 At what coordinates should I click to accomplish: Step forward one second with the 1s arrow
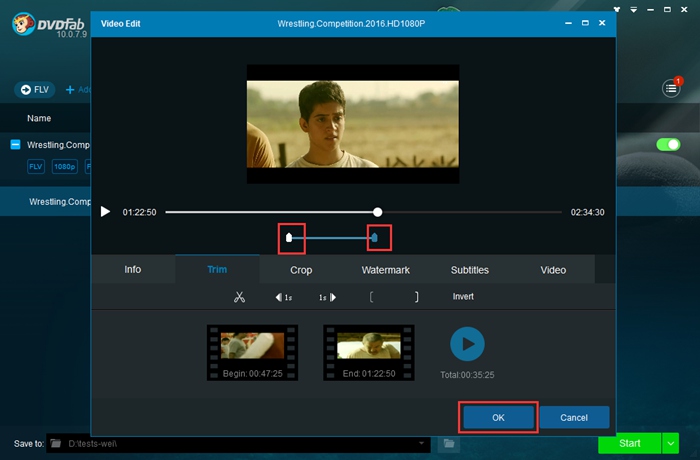tap(328, 297)
